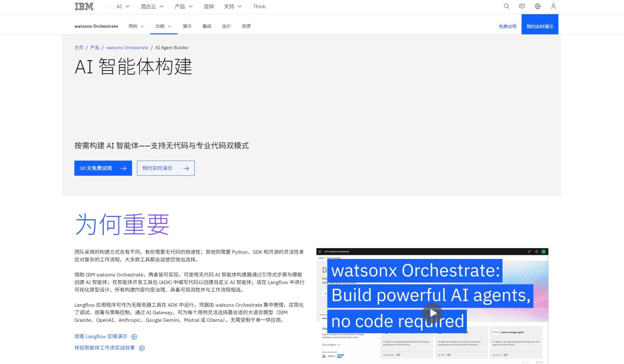Click play icon beside Langflow 实操演示 link
Viewport: 624px width, 364px height.
[x=134, y=337]
